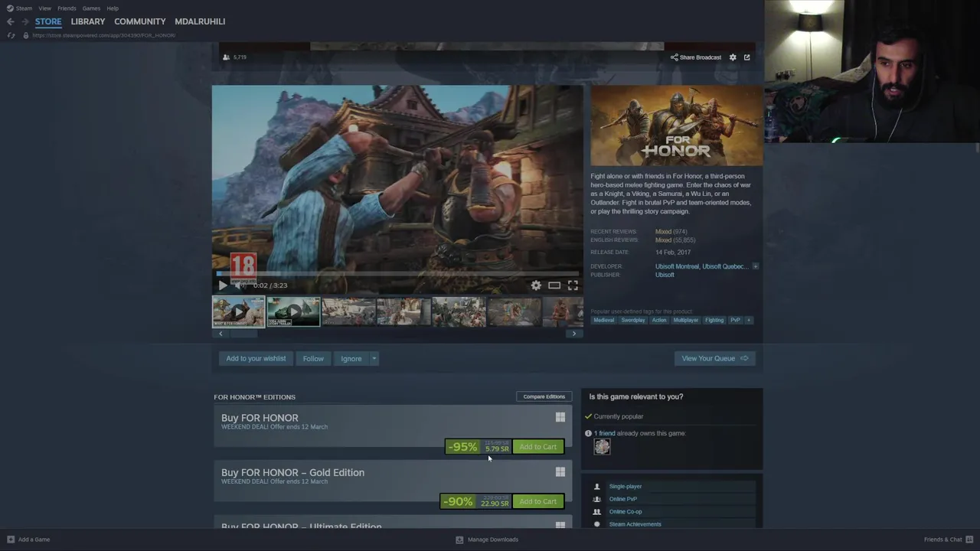Open the fifth screenshot thumbnail
This screenshot has height=551, width=980.
click(x=459, y=311)
